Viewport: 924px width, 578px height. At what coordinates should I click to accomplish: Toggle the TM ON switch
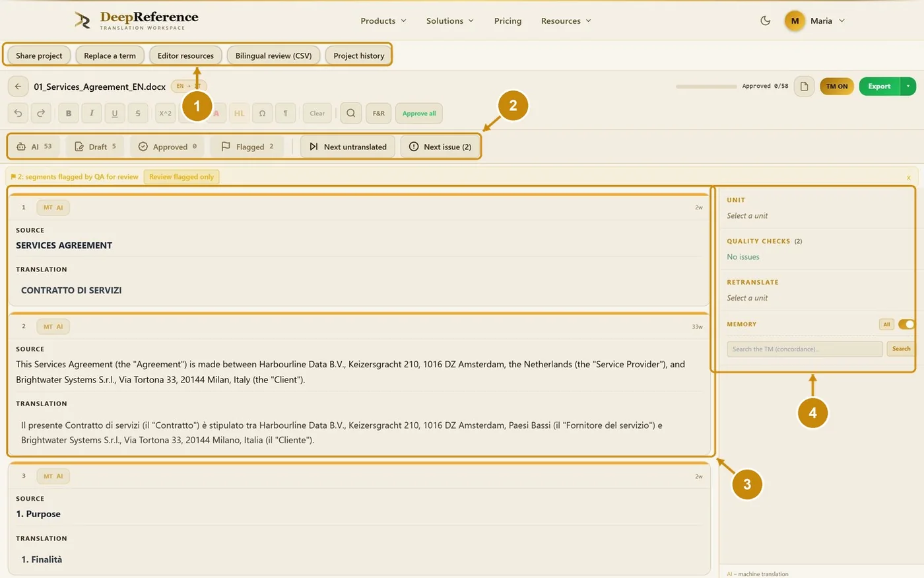click(x=837, y=87)
